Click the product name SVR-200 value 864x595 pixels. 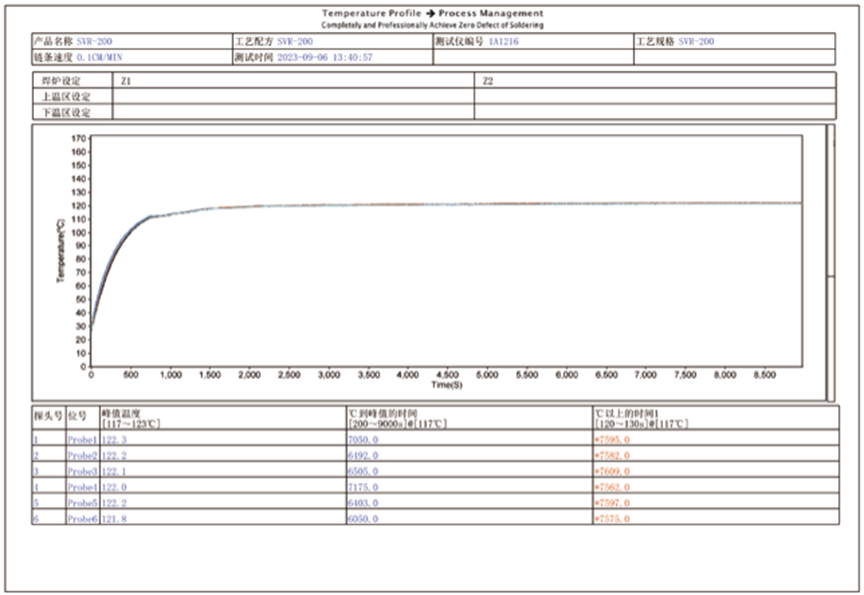click(x=95, y=42)
